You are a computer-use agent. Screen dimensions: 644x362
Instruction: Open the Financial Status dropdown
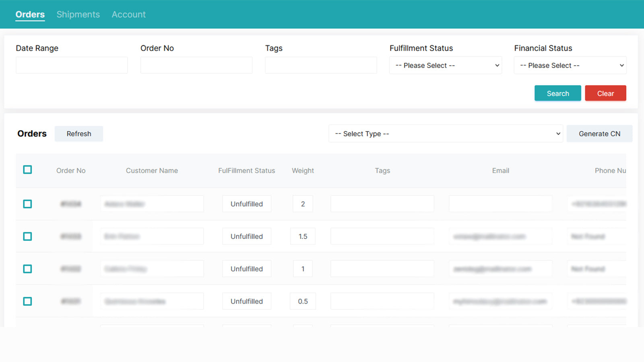[570, 65]
